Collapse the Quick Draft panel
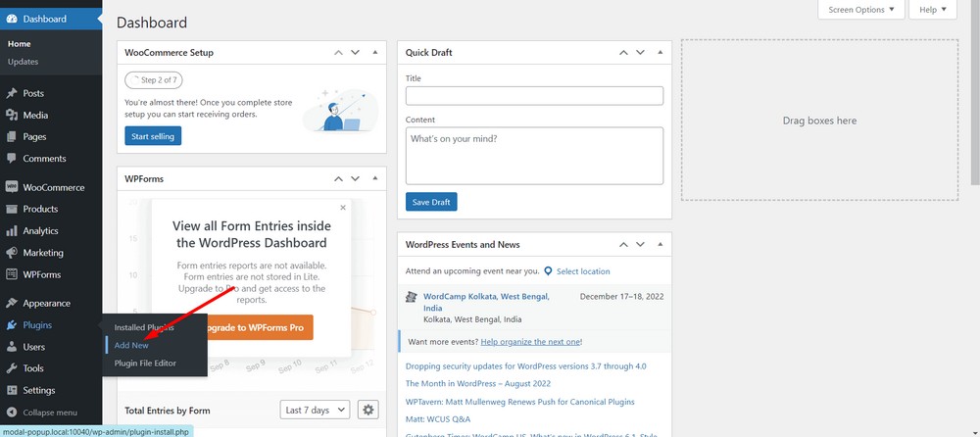The height and width of the screenshot is (437, 980). click(660, 53)
